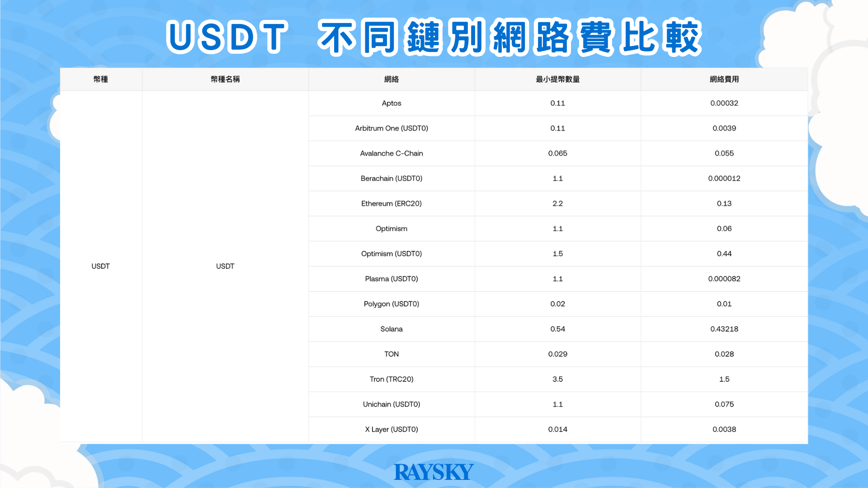The height and width of the screenshot is (488, 868).
Task: Click Solana minimum withdrawal 0.54
Action: (x=557, y=329)
